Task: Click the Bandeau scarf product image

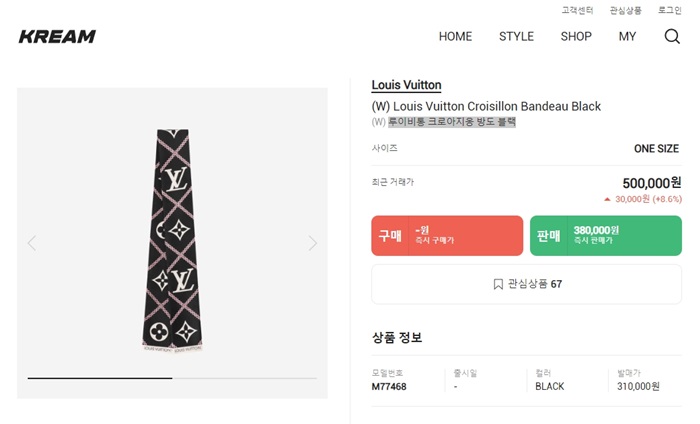Action: 172,240
